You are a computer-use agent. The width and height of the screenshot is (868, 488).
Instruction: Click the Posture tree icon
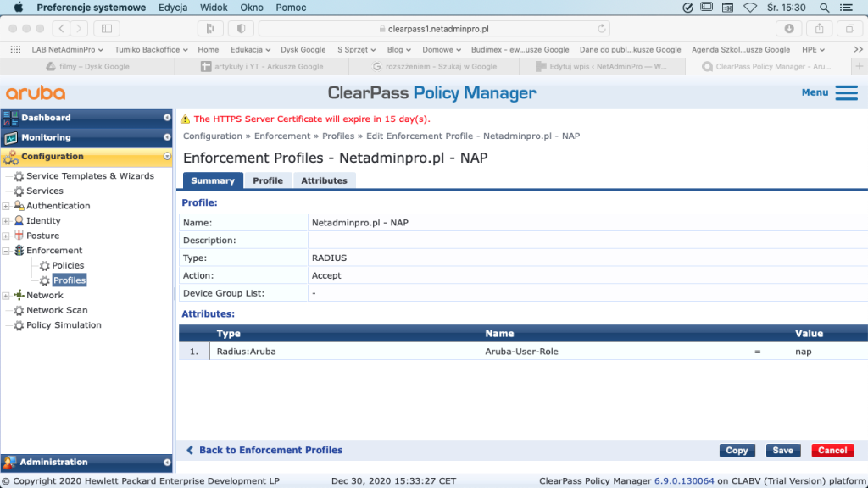coord(19,236)
